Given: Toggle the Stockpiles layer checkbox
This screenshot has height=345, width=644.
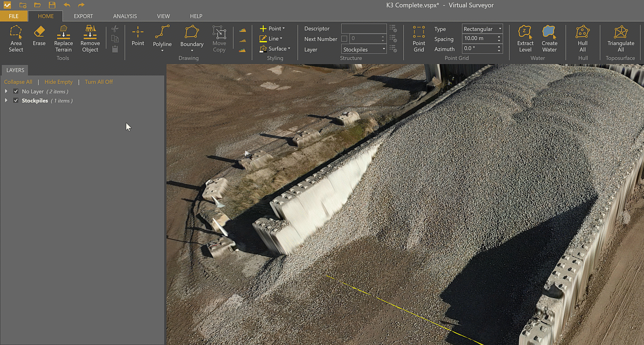Looking at the screenshot, I should tap(16, 100).
